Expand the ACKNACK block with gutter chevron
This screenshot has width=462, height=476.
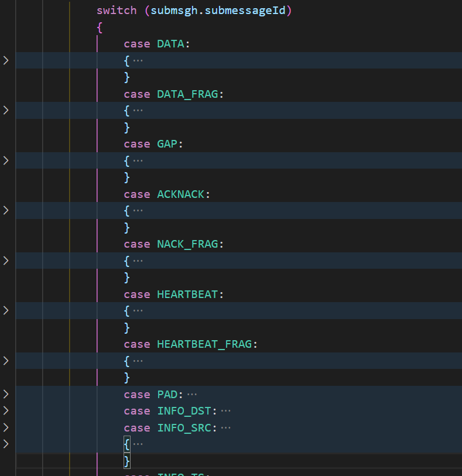[x=6, y=210]
